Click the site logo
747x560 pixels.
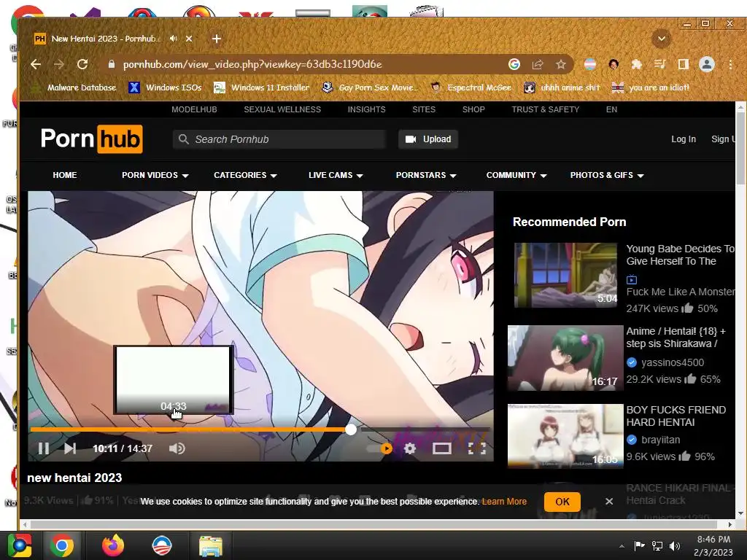tap(91, 139)
